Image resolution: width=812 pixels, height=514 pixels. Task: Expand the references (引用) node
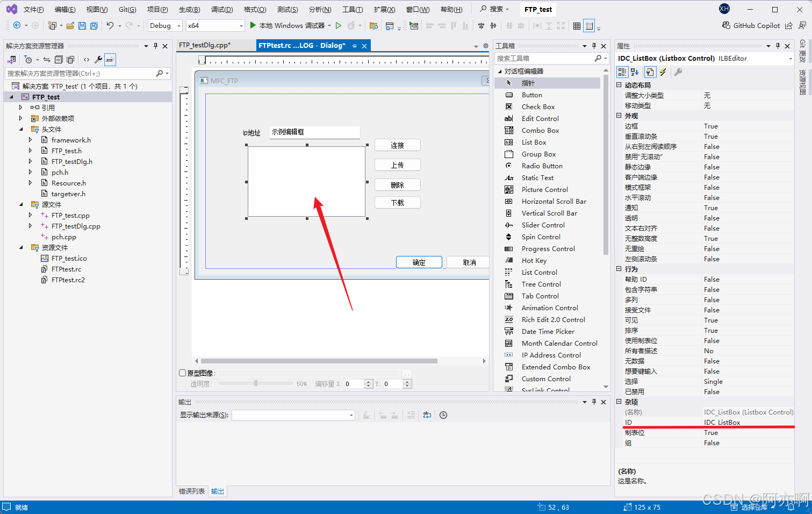click(x=21, y=108)
